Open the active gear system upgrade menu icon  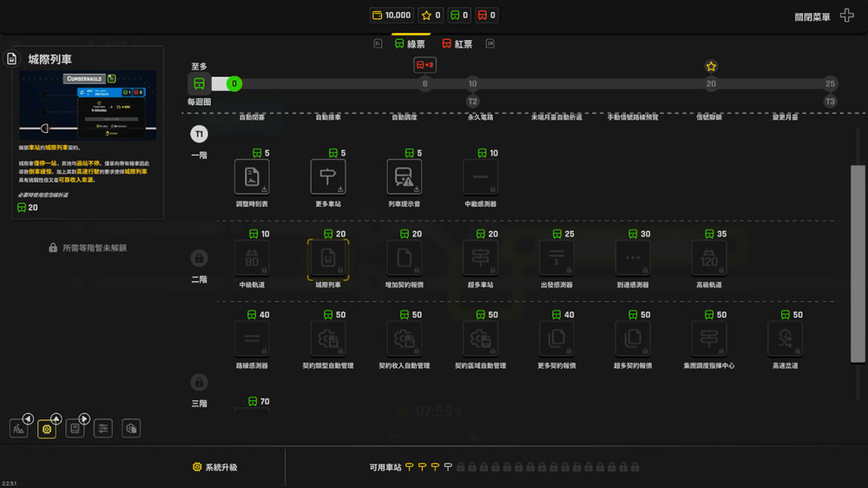click(x=47, y=429)
